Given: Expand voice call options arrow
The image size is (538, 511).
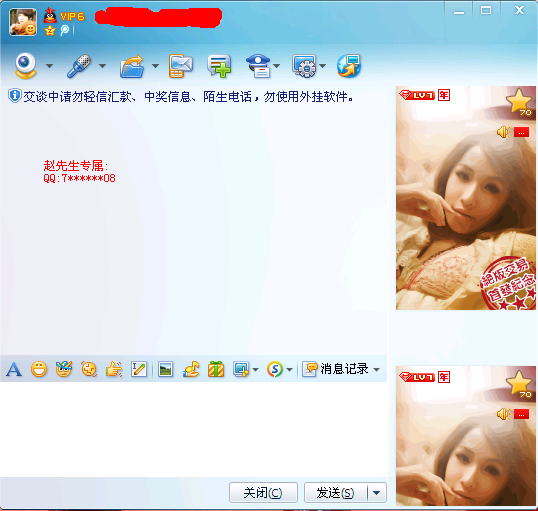Looking at the screenshot, I should pos(102,66).
